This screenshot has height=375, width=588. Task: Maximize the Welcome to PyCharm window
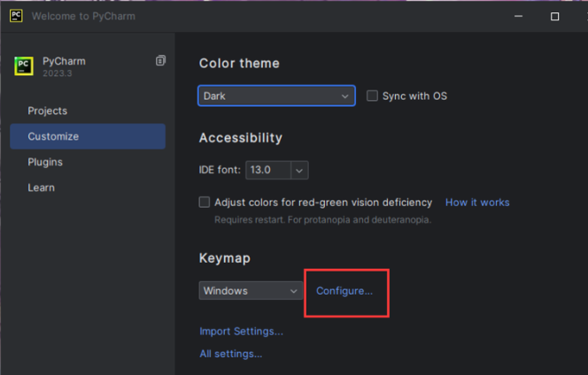coord(554,16)
